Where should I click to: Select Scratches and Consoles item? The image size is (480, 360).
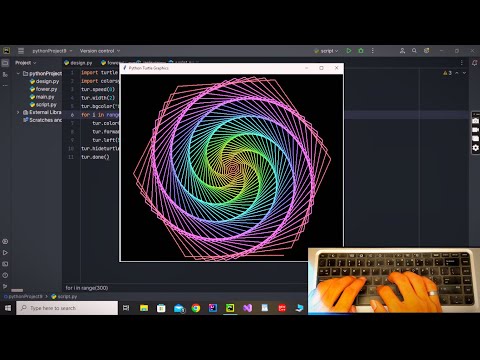pyautogui.click(x=42, y=120)
